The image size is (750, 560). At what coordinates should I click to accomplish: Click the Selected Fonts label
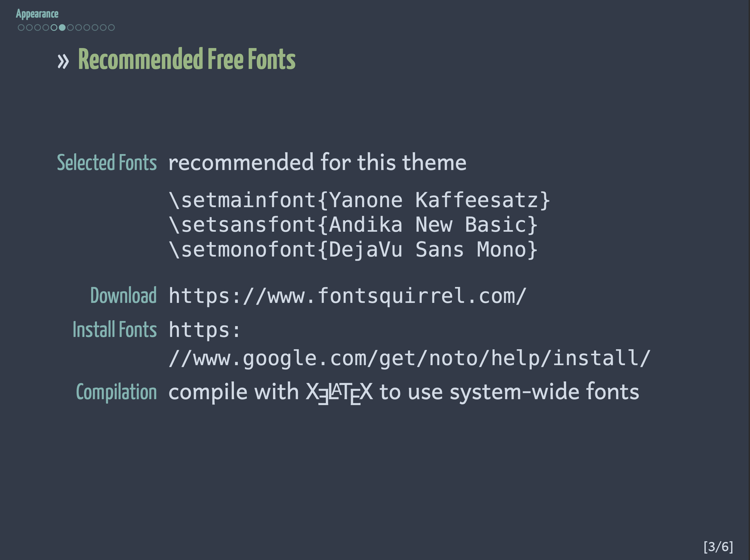click(x=107, y=163)
